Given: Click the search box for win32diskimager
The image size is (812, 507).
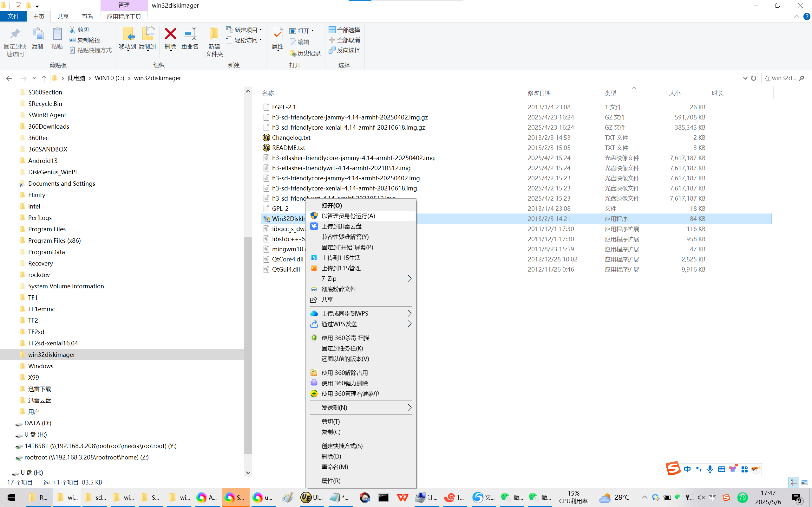Looking at the screenshot, I should (780, 78).
